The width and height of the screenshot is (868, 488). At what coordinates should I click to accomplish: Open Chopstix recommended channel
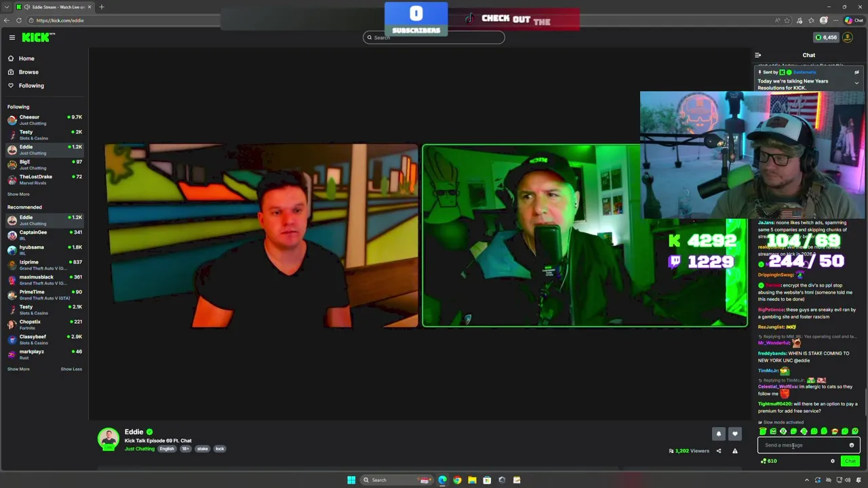tap(44, 325)
